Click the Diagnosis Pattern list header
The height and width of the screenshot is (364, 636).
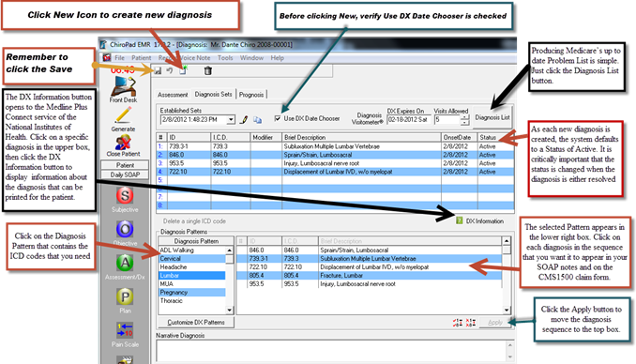pos(196,241)
